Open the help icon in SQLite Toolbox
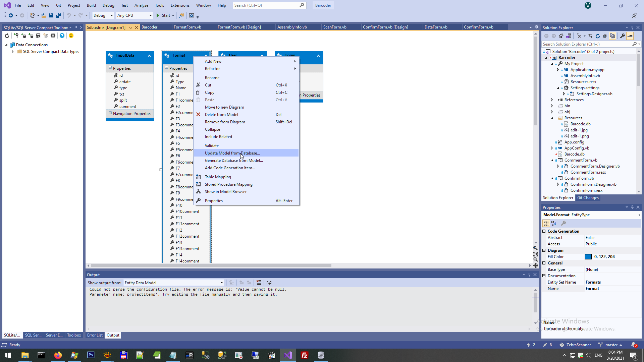This screenshot has height=362, width=644. [62, 36]
